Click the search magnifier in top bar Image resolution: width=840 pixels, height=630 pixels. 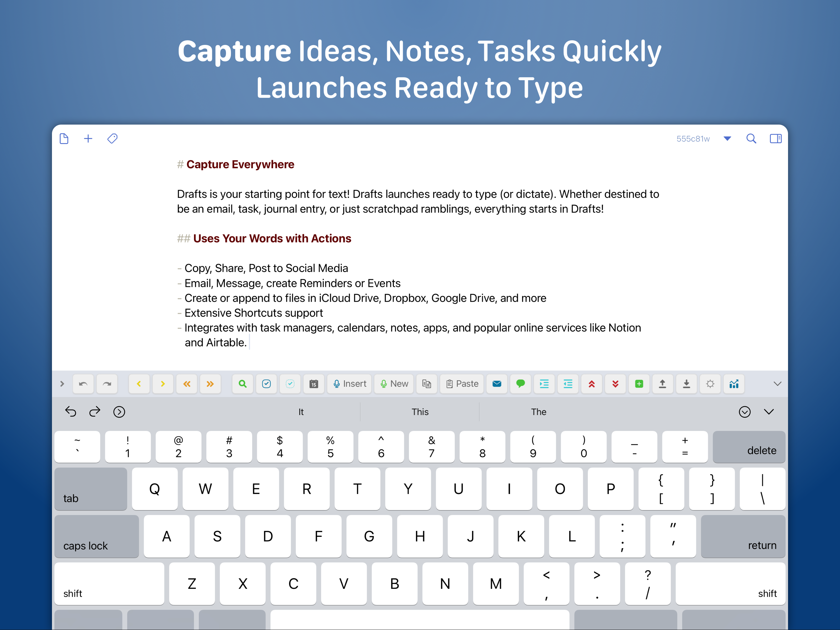point(751,139)
